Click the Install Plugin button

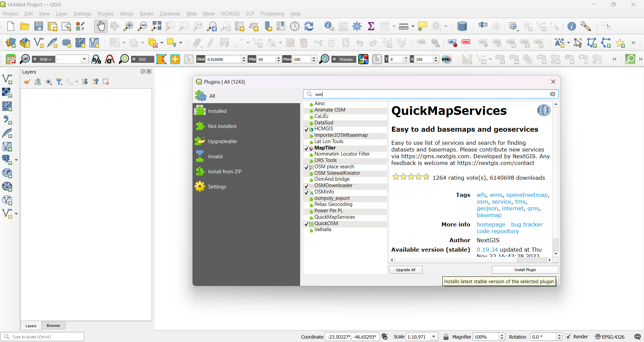(x=525, y=270)
